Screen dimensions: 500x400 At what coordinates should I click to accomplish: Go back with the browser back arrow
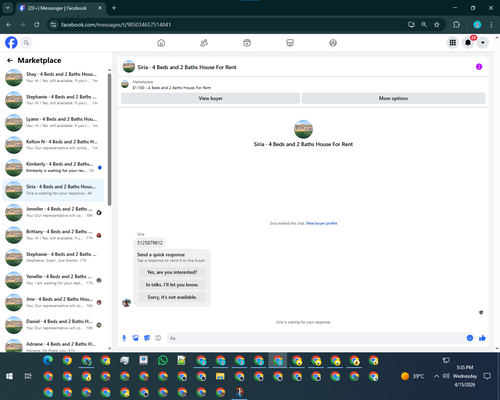9,25
